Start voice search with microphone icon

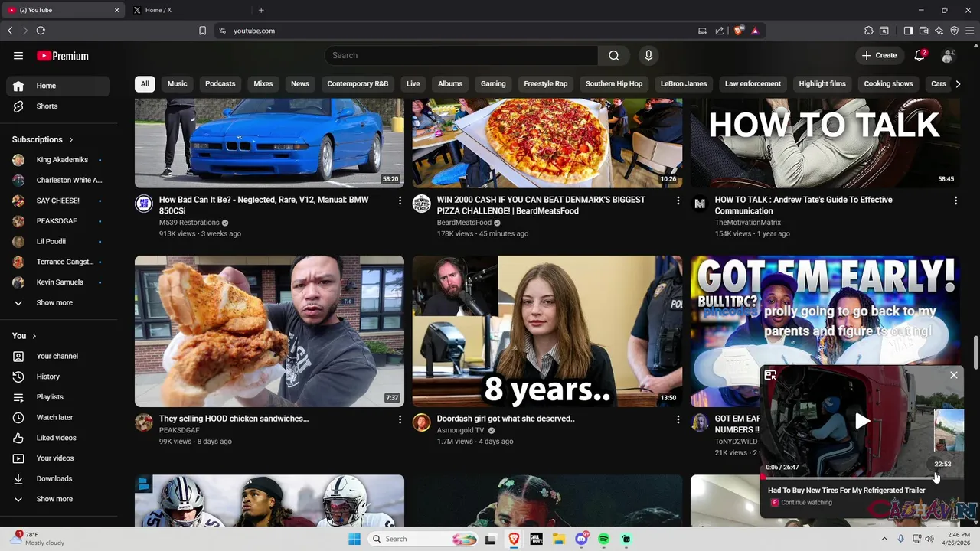click(x=648, y=55)
